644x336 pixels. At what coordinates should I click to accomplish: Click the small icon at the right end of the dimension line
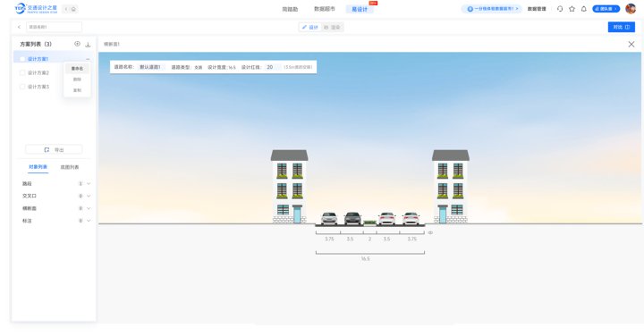pyautogui.click(x=430, y=232)
